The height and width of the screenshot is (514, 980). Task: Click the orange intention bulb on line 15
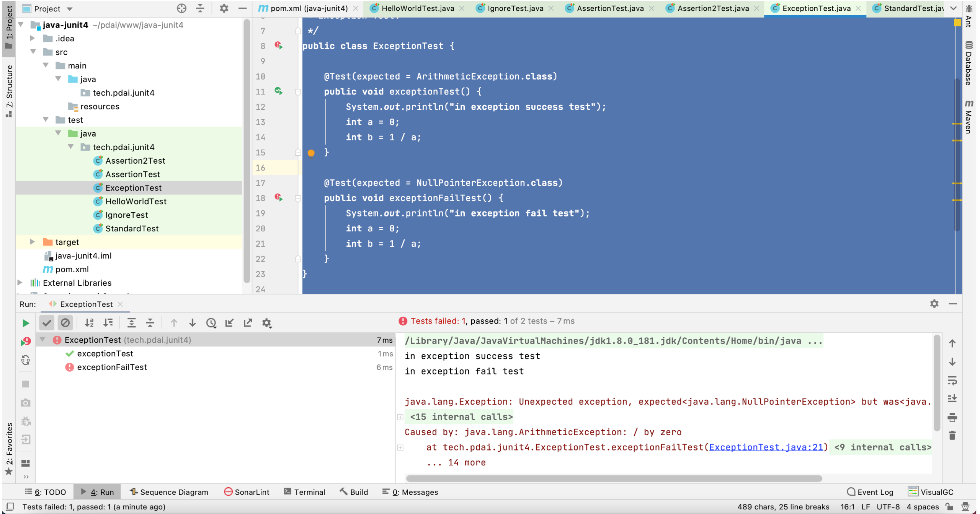(x=311, y=153)
